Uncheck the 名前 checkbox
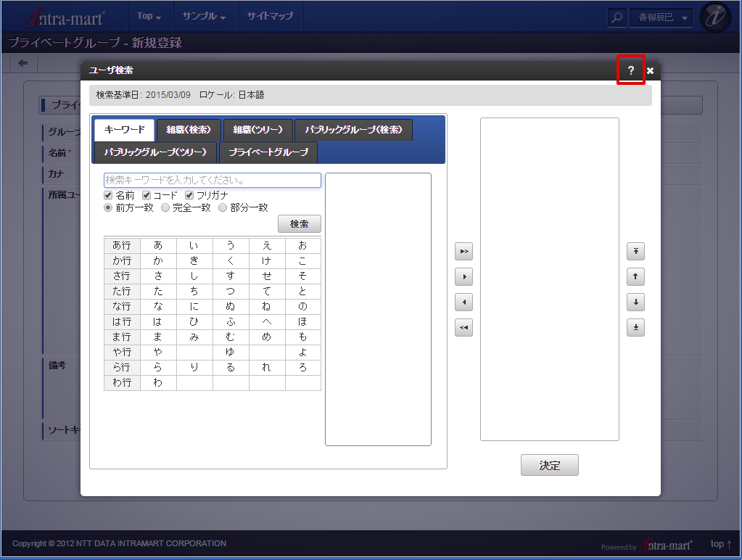The image size is (742, 560). pyautogui.click(x=107, y=194)
